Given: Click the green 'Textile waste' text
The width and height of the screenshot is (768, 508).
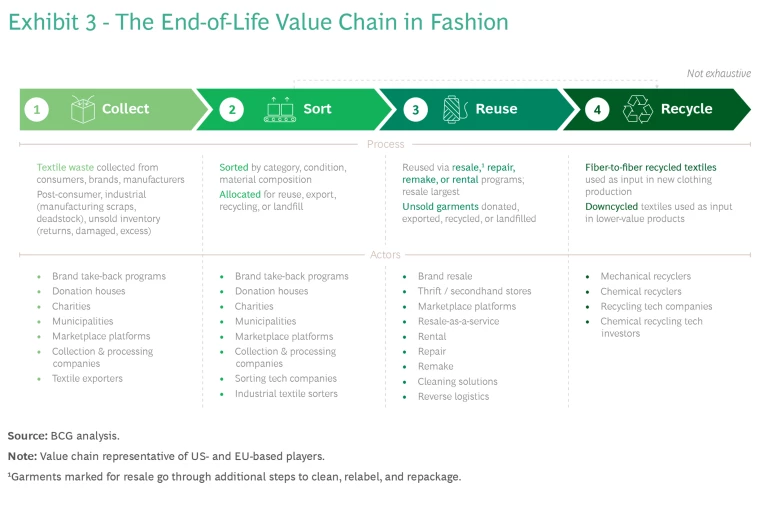Looking at the screenshot, I should pos(63,167).
